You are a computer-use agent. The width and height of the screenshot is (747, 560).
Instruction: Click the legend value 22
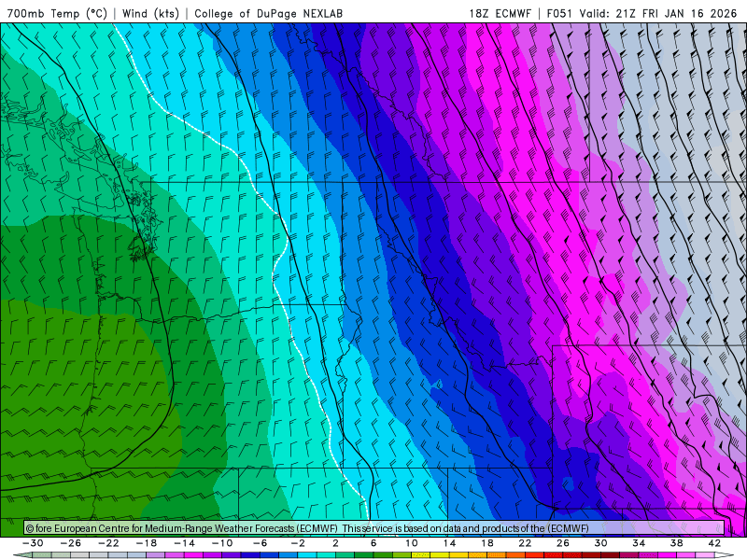pos(525,543)
